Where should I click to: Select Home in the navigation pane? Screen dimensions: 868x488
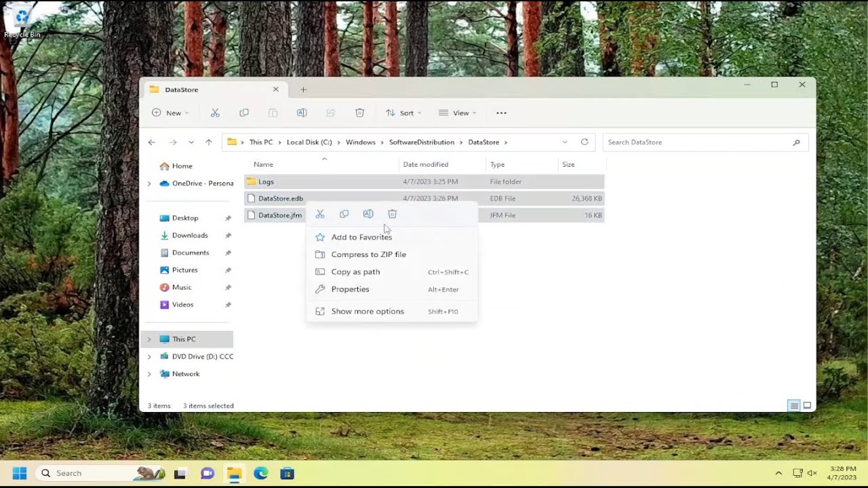coord(182,166)
